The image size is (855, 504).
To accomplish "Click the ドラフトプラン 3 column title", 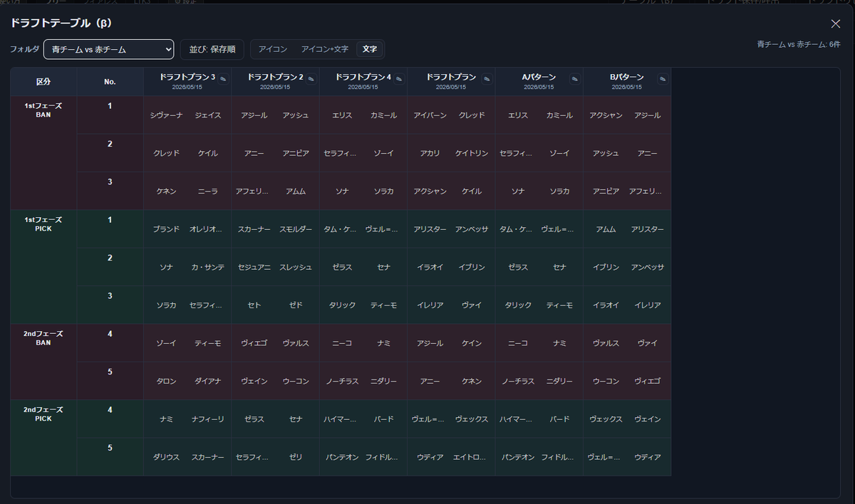I will (187, 77).
